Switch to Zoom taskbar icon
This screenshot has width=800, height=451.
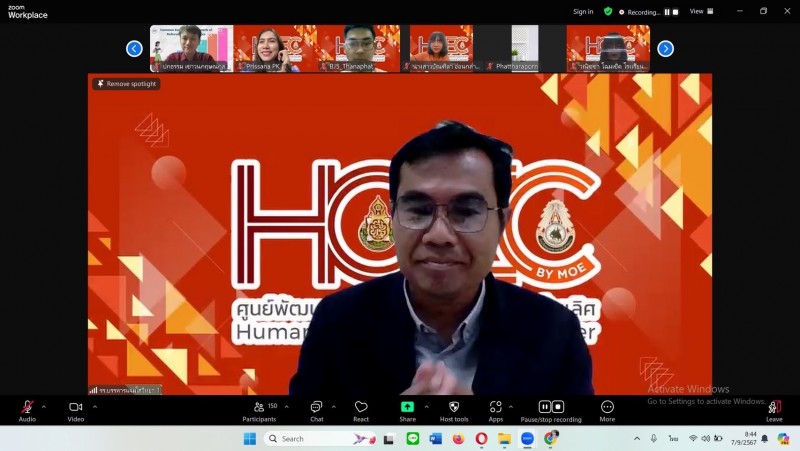pyautogui.click(x=528, y=438)
